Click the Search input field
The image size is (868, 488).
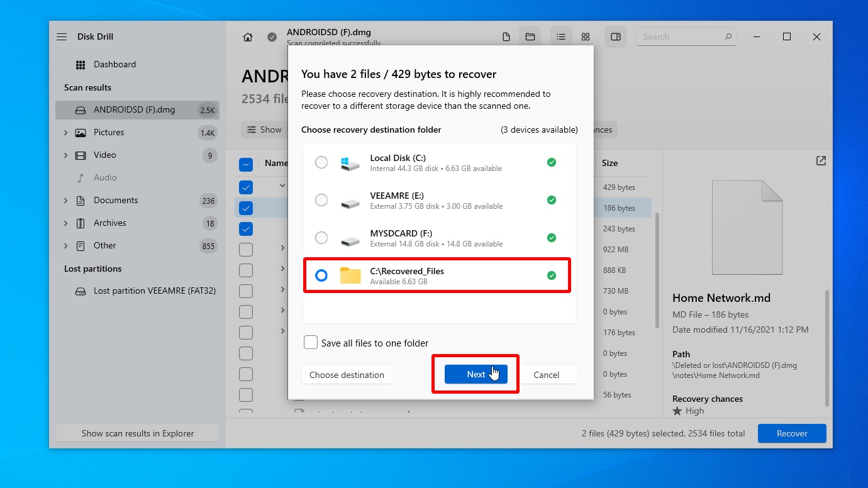pyautogui.click(x=686, y=36)
